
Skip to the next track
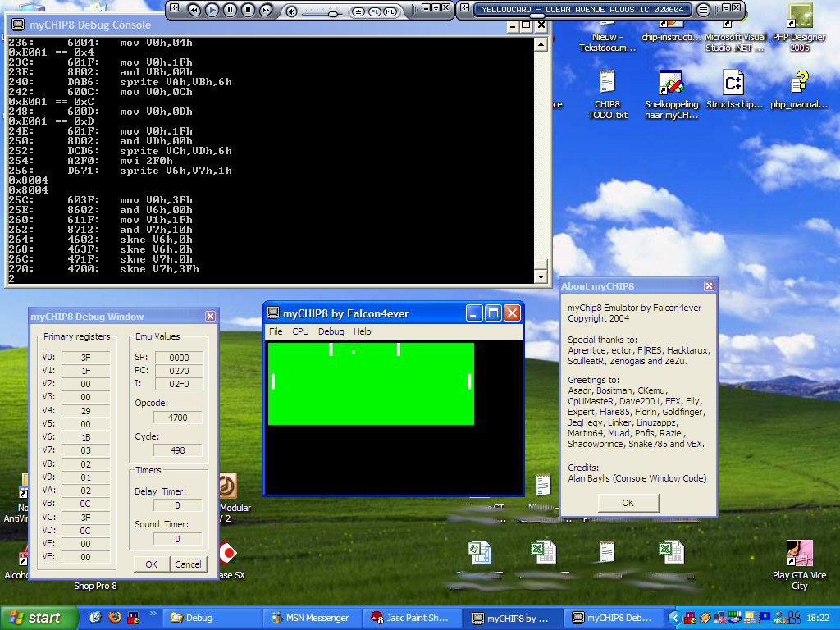(266, 11)
